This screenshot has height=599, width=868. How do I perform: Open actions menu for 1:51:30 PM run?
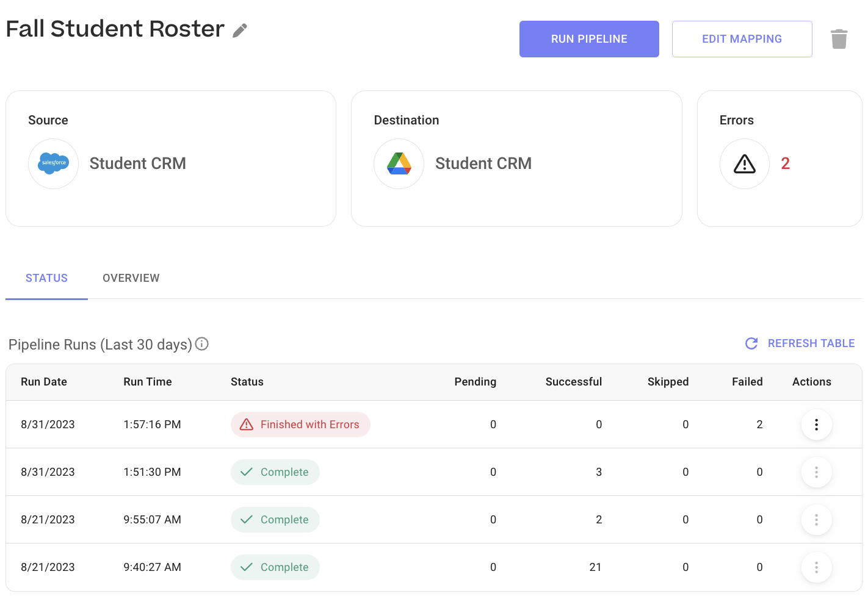(x=816, y=472)
